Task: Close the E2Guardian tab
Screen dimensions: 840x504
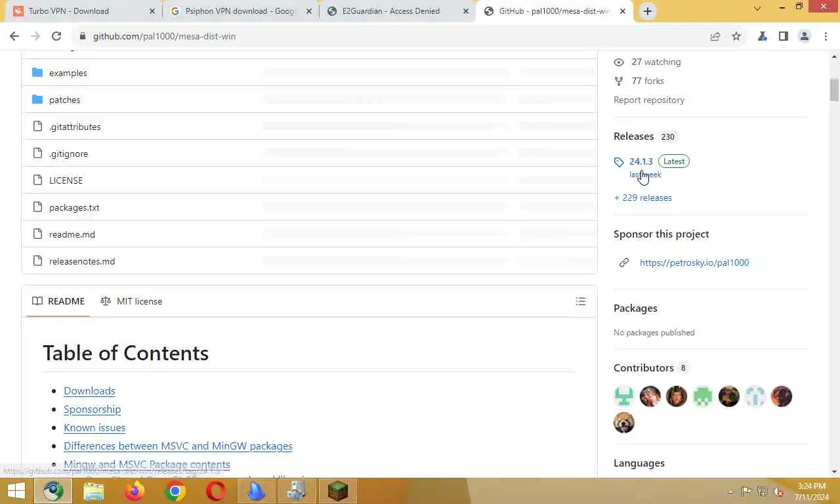Action: pyautogui.click(x=466, y=11)
